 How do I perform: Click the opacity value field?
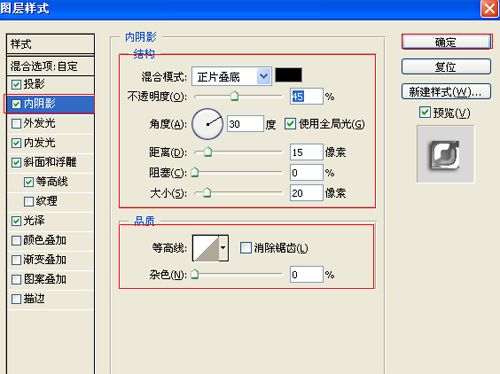[x=307, y=96]
